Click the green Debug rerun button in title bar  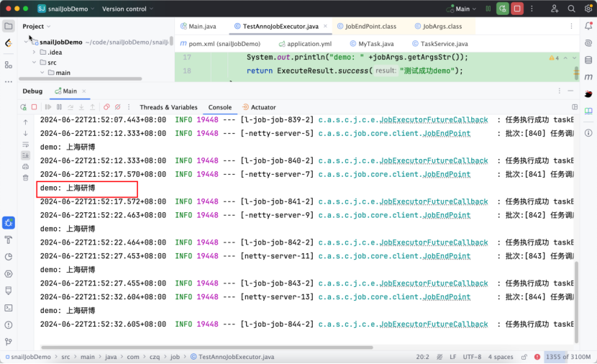click(x=503, y=9)
